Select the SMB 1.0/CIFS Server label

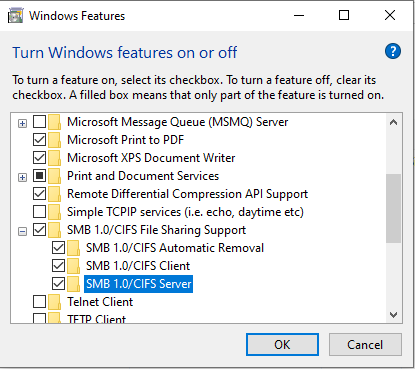138,284
